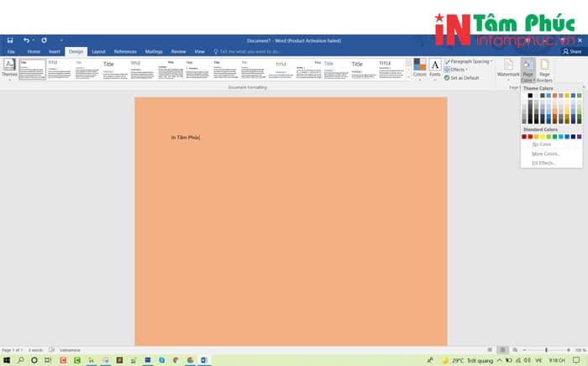Open the Windows Start menu

point(8,359)
